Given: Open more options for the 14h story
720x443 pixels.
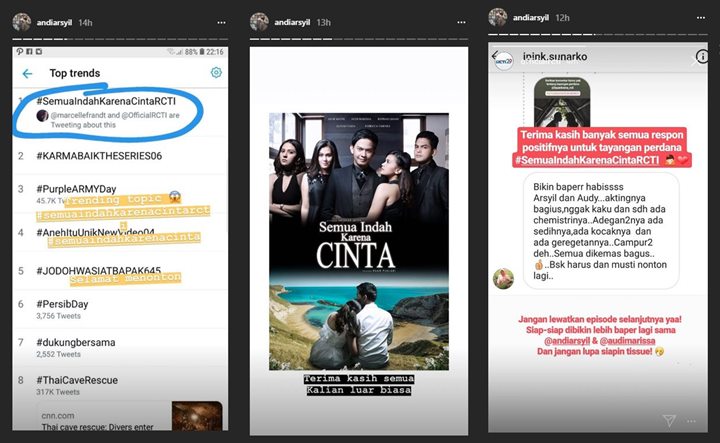Looking at the screenshot, I should coord(221,22).
